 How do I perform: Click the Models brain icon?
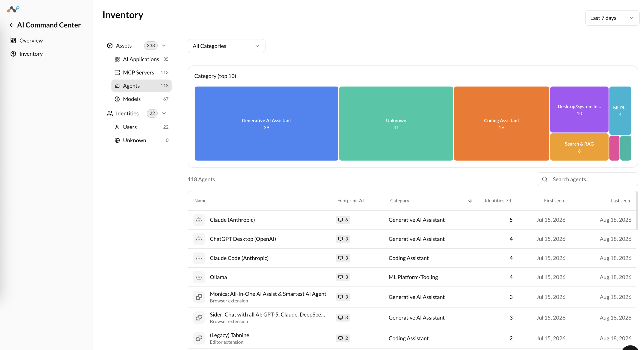(117, 99)
